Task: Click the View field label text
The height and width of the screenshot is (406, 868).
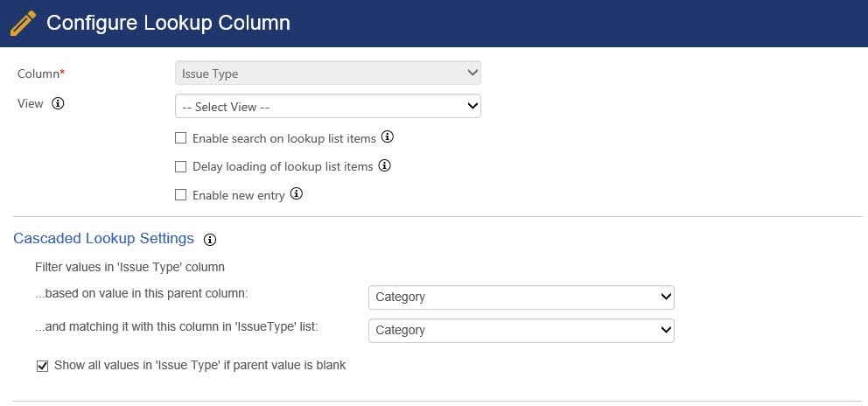Action: [31, 103]
